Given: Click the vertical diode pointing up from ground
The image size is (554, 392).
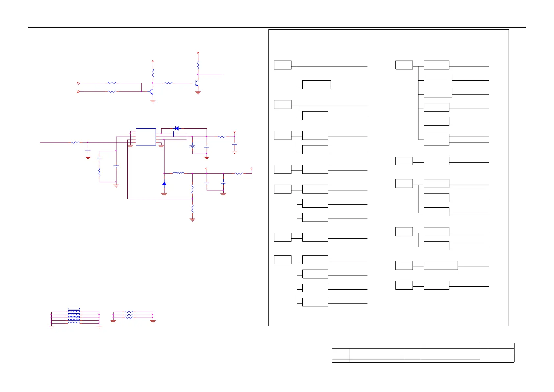Looking at the screenshot, I should (x=164, y=183).
